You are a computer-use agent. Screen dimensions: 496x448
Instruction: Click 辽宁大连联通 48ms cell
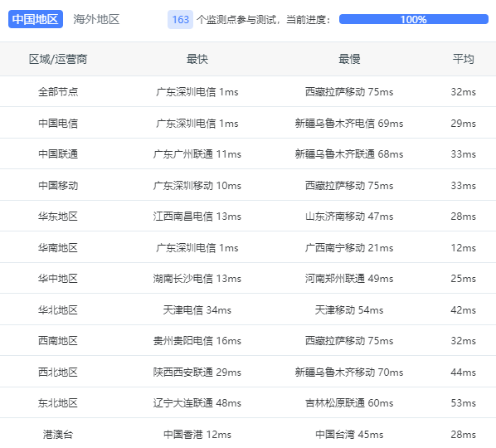point(197,403)
